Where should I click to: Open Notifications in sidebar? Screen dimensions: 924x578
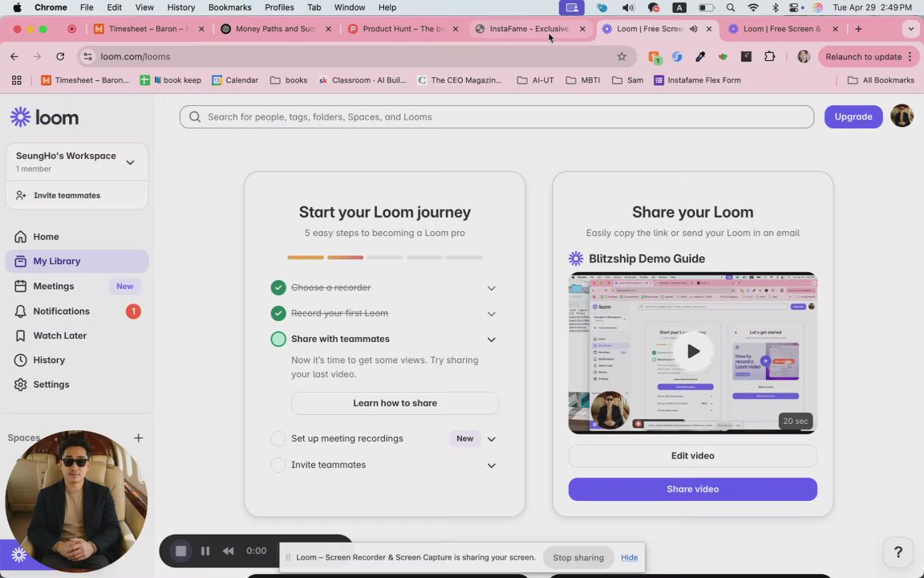tap(77, 311)
